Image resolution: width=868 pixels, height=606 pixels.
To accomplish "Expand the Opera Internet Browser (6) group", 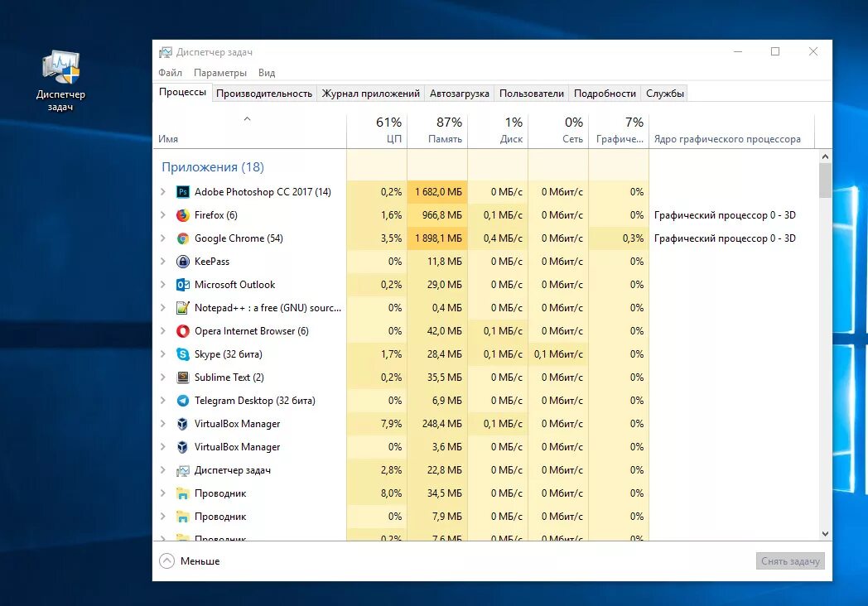I will (x=162, y=331).
